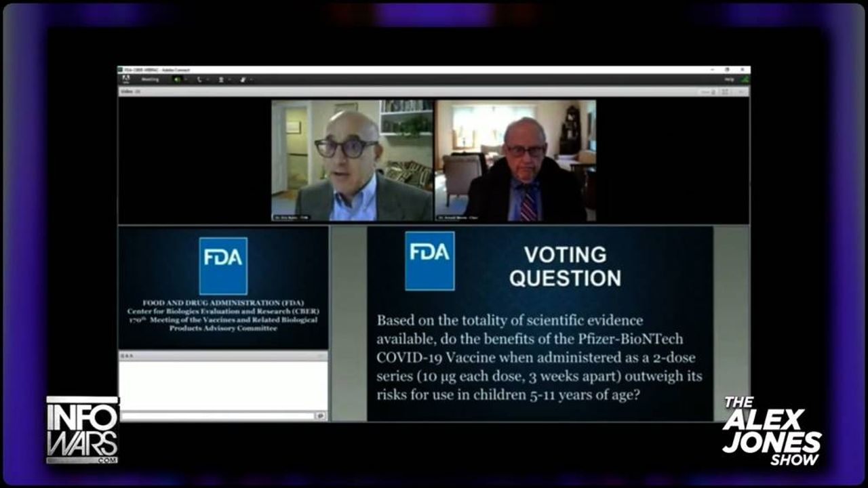
Task: Open the Help menu
Action: tap(729, 79)
